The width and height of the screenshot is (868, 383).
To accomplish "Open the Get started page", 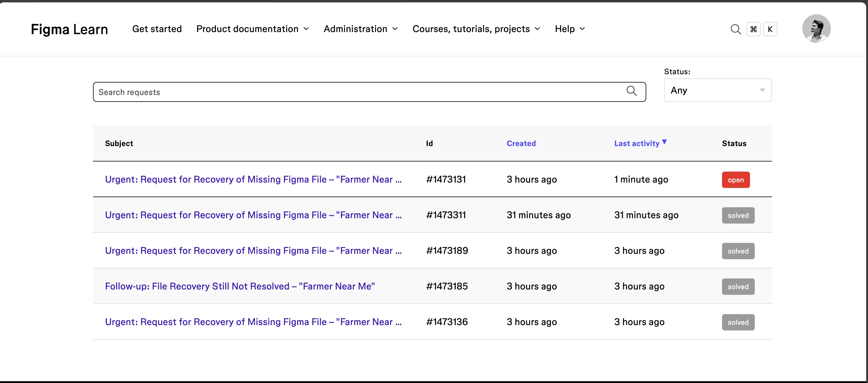I will tap(157, 29).
